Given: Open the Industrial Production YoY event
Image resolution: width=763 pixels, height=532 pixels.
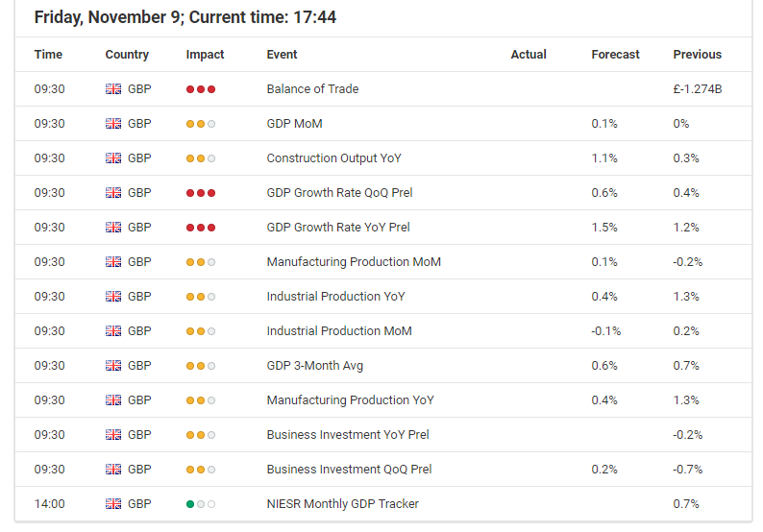Looking at the screenshot, I should 335,296.
